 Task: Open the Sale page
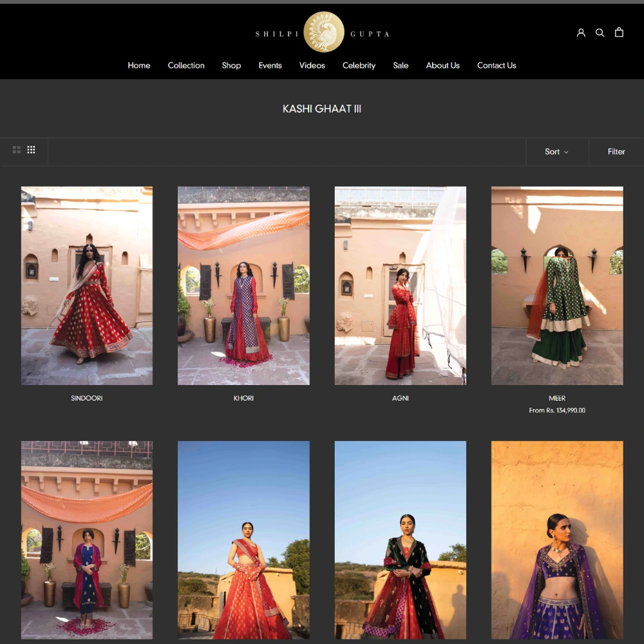(401, 65)
